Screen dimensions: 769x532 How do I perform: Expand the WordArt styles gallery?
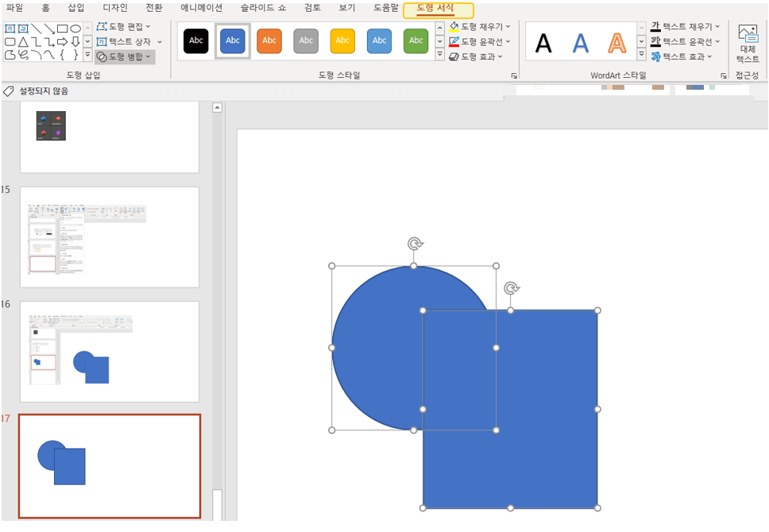(641, 55)
